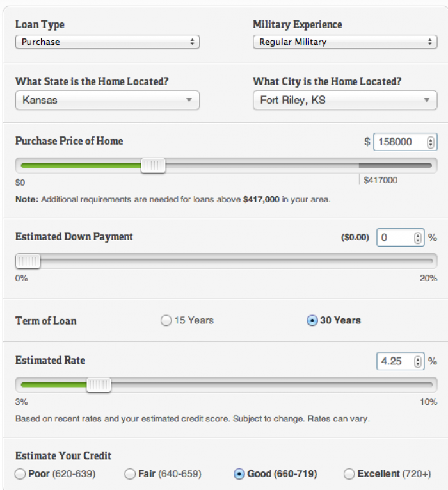Open the Loan Type dropdown
Viewport: 448px width, 490px height.
point(108,42)
